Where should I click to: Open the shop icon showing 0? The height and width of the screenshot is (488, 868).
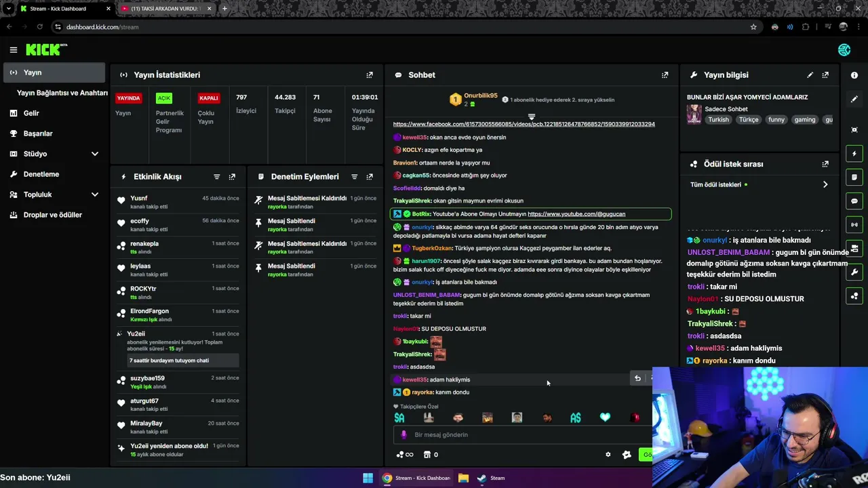pyautogui.click(x=431, y=455)
